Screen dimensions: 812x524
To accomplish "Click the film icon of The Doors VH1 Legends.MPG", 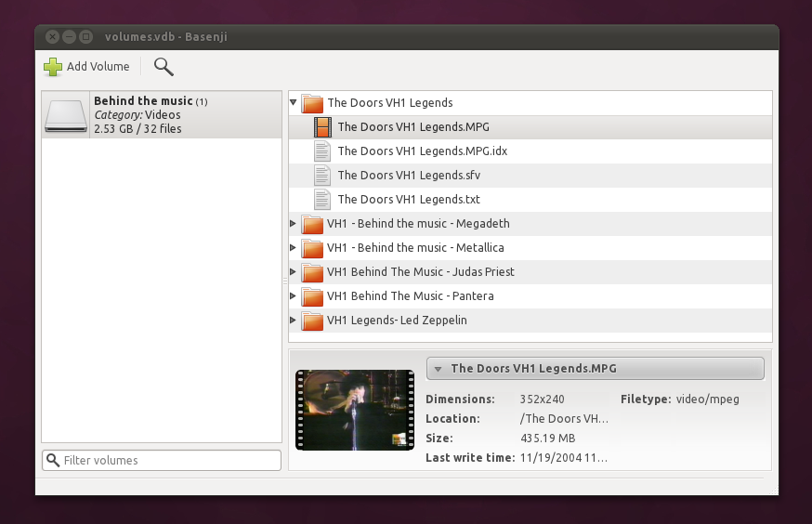I will click(x=322, y=127).
